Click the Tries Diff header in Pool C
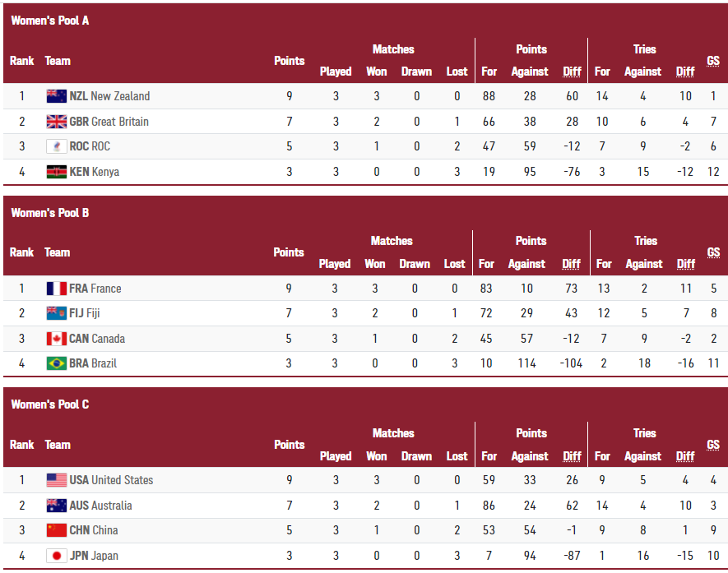Image resolution: width=728 pixels, height=573 pixels. coord(684,456)
